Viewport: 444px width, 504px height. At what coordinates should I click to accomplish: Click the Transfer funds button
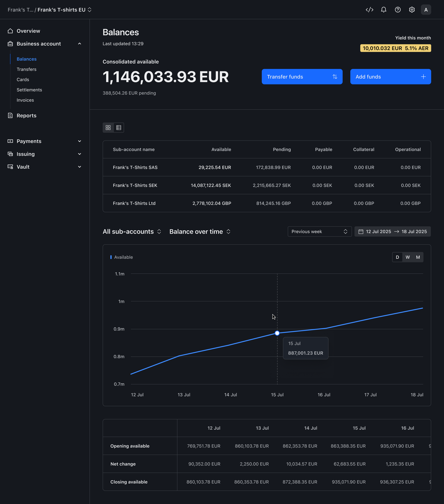tap(302, 77)
